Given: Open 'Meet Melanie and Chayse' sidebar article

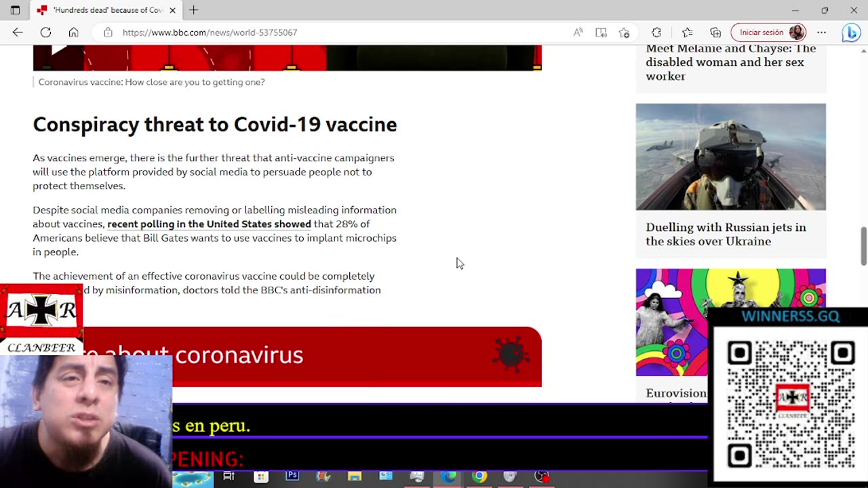Looking at the screenshot, I should click(x=730, y=62).
